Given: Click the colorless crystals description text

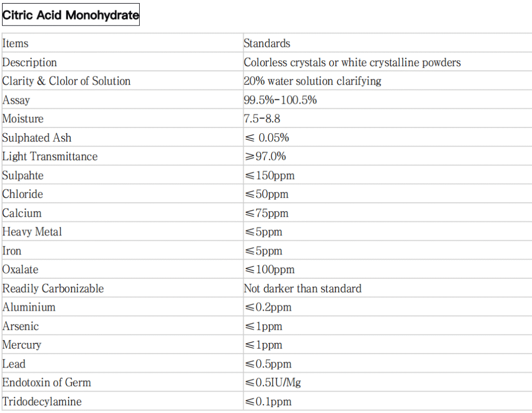Looking at the screenshot, I should pos(352,62).
